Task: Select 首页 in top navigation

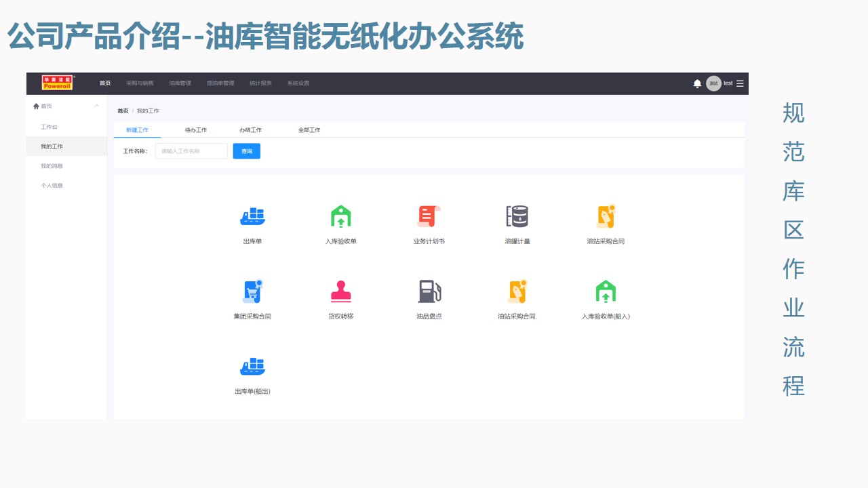Action: [105, 83]
